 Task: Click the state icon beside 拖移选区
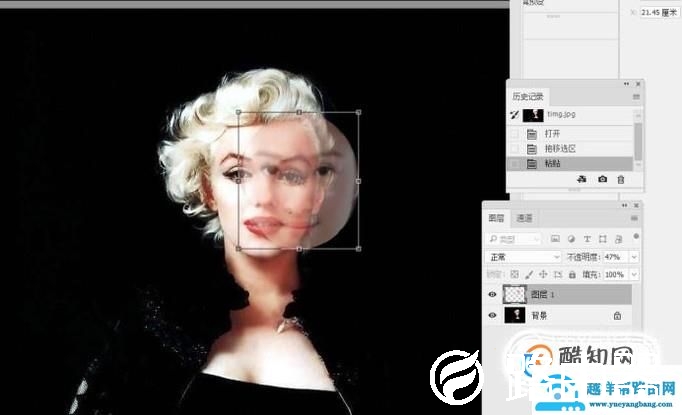(x=532, y=149)
